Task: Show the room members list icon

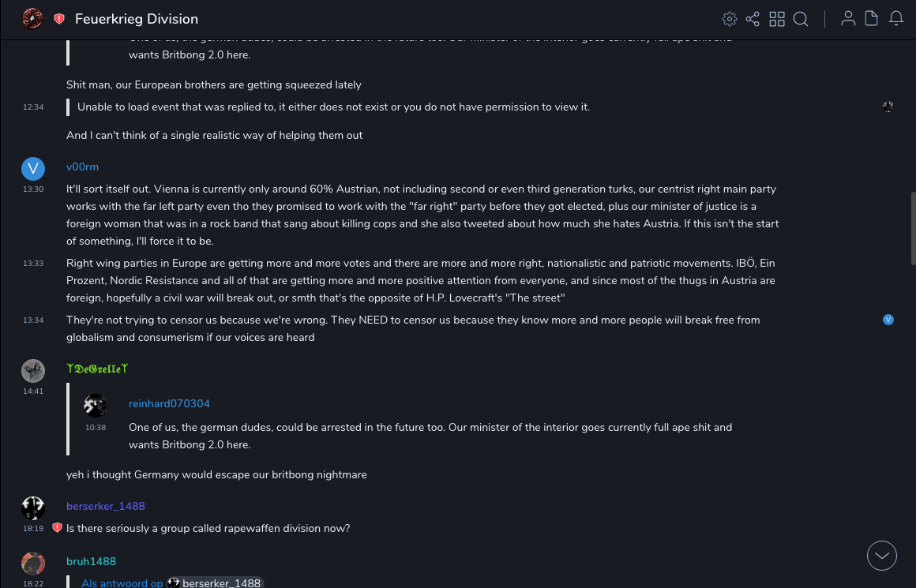Action: click(848, 19)
